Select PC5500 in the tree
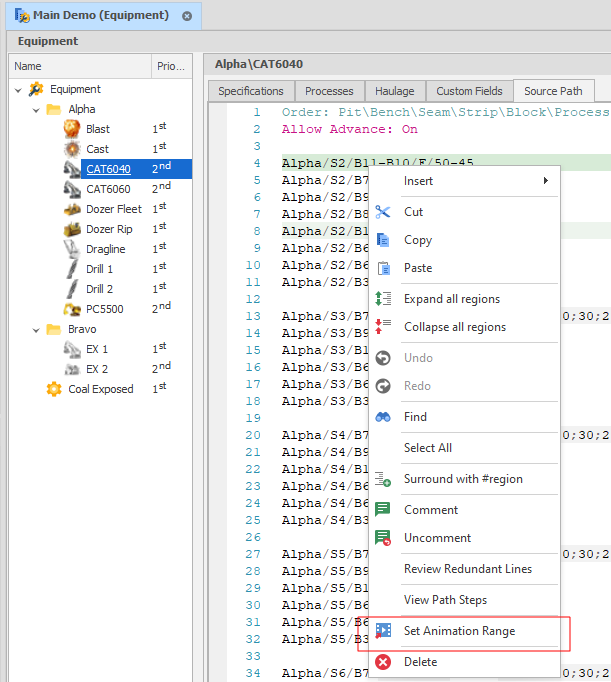Image resolution: width=611 pixels, height=682 pixels. [105, 309]
